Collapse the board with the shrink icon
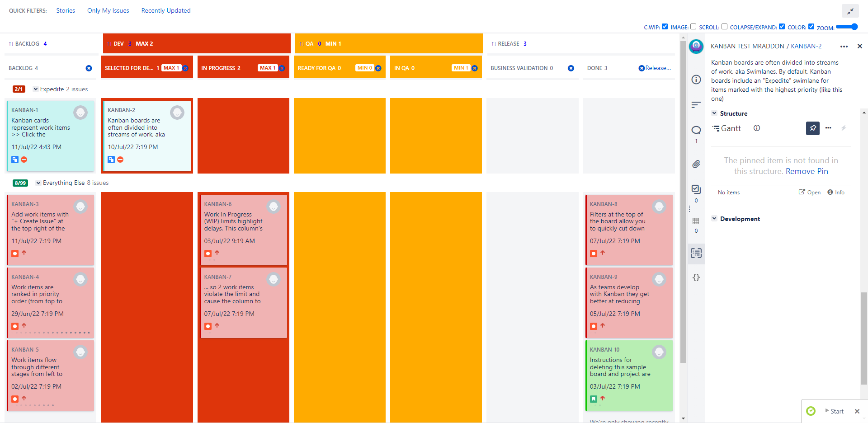This screenshot has width=868, height=423. coord(850,11)
